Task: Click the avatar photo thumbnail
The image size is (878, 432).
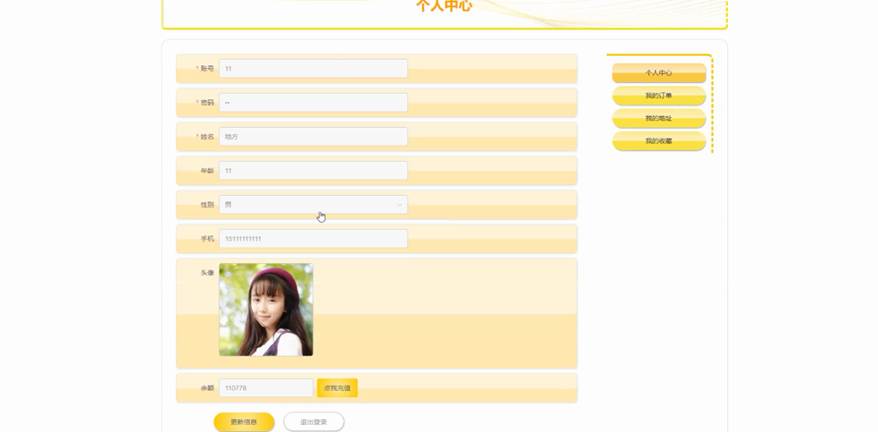Action: [x=266, y=310]
